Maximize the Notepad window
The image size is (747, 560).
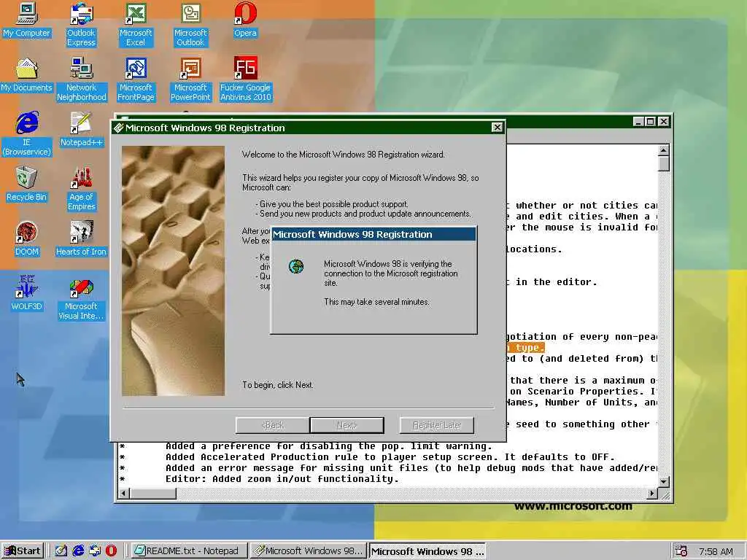pyautogui.click(x=650, y=122)
